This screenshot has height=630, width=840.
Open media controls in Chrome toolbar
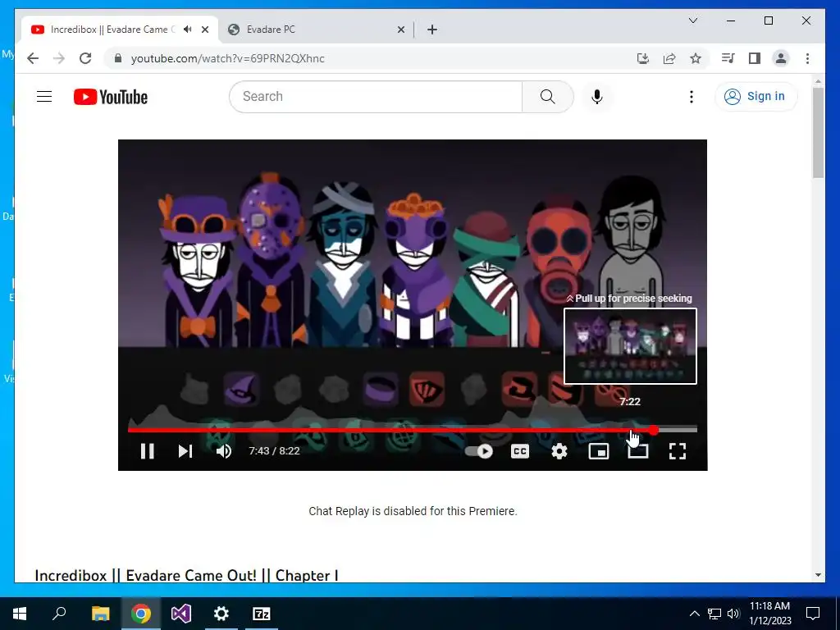(x=728, y=58)
